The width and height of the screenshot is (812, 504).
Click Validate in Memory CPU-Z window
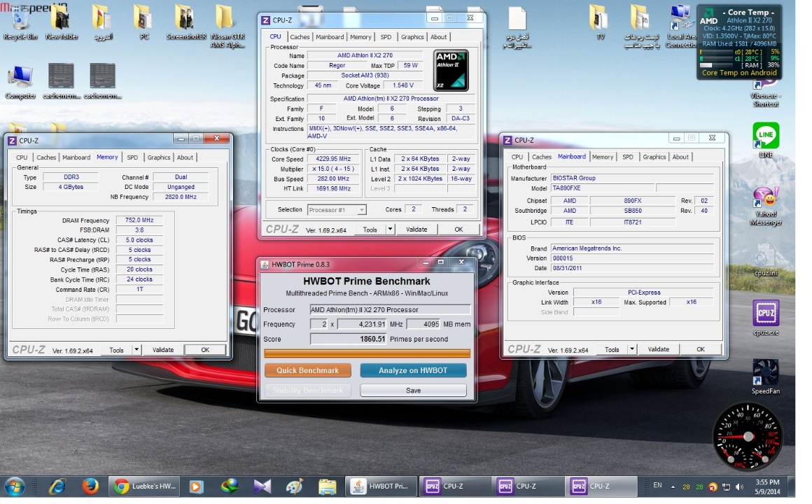pyautogui.click(x=163, y=350)
